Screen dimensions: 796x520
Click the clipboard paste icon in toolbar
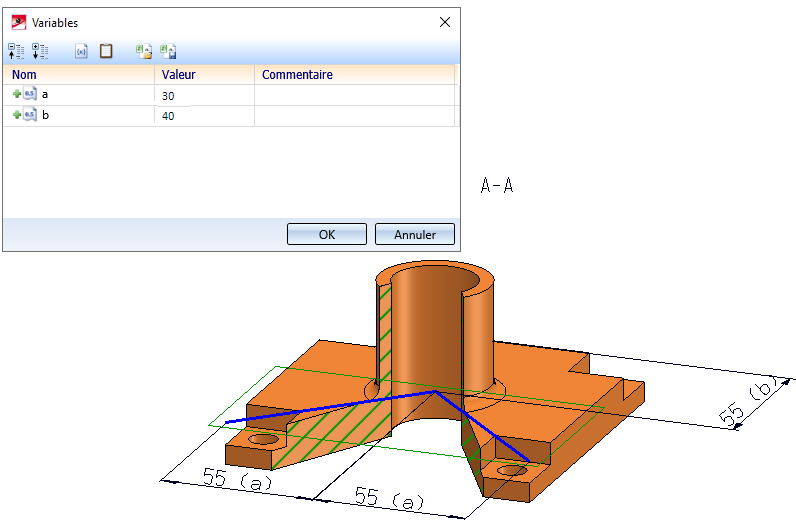[x=105, y=50]
